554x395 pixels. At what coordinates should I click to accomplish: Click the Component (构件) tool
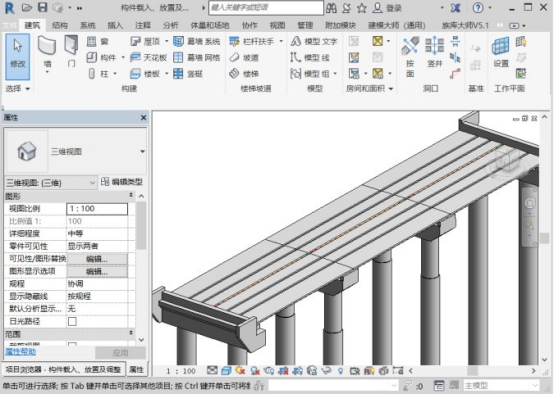click(101, 57)
